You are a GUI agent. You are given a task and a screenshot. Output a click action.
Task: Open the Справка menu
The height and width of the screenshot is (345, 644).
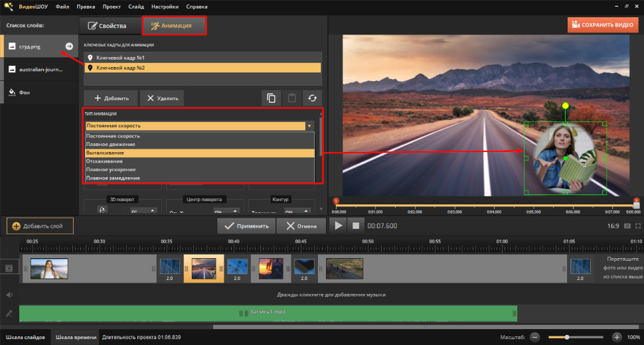point(197,7)
